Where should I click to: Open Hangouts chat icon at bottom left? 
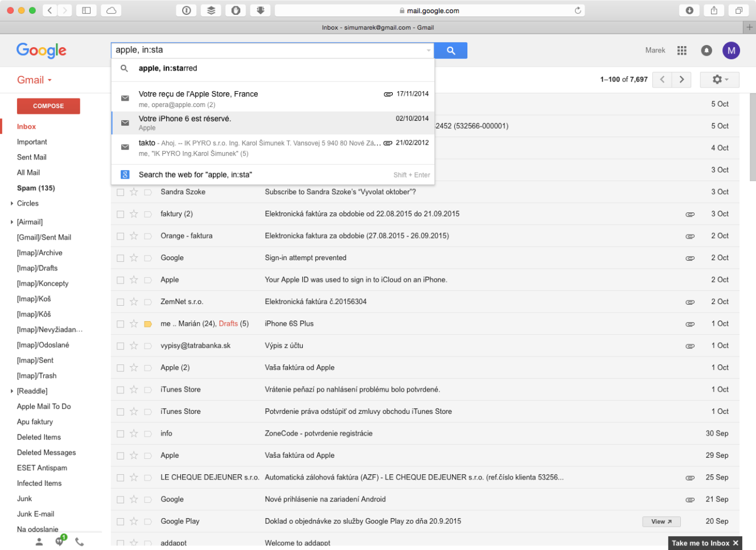[59, 542]
